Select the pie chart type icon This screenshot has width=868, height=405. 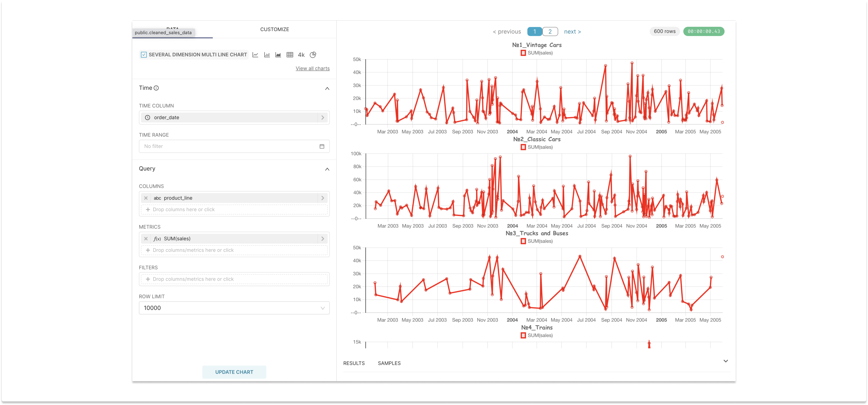pos(313,55)
